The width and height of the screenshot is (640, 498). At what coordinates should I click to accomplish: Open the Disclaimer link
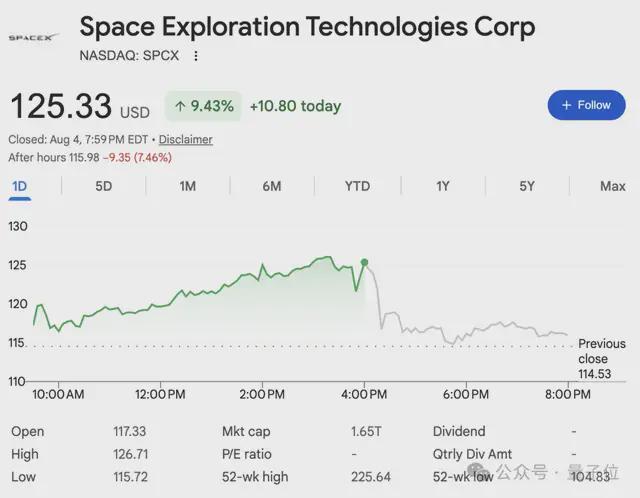tap(185, 140)
